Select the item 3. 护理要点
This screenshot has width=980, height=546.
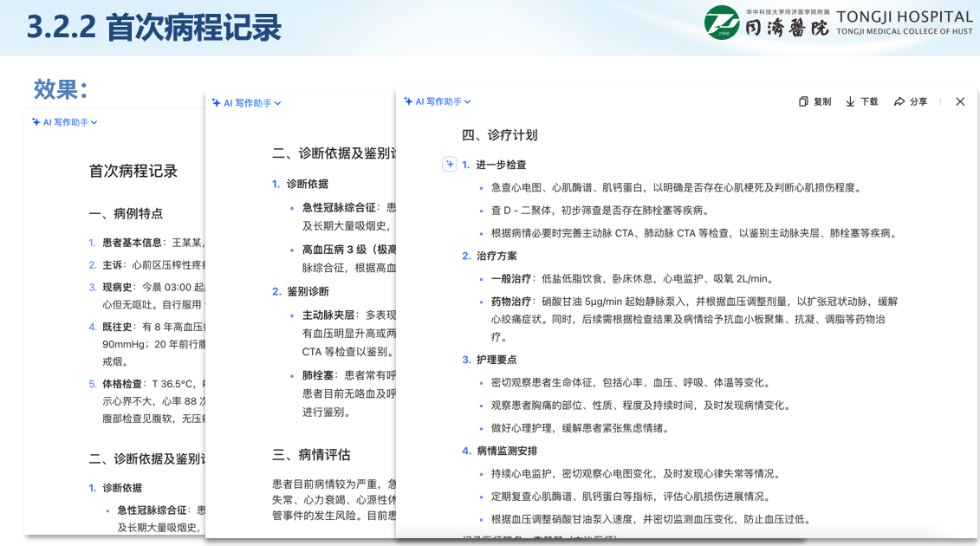click(x=490, y=360)
